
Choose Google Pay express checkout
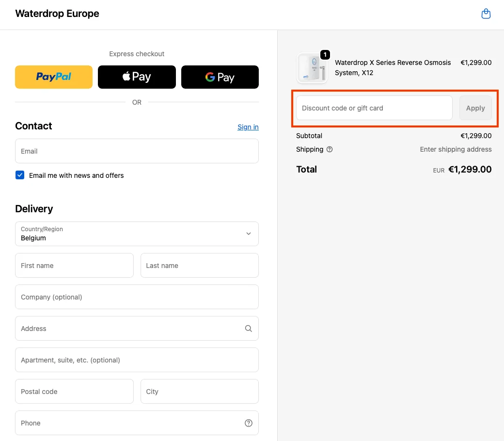[220, 77]
